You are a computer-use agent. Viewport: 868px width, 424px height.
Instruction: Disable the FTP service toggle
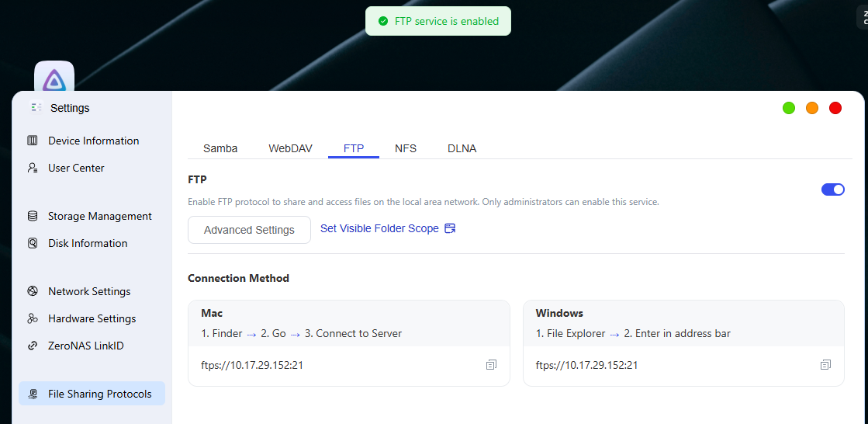[832, 189]
